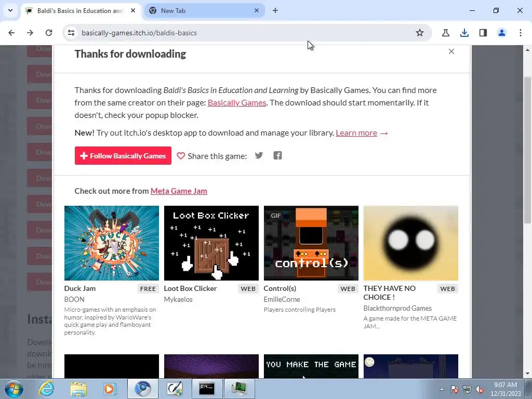The image size is (532, 399).
Task: Open the Loot Box Clicker thumbnail
Action: pos(211,243)
